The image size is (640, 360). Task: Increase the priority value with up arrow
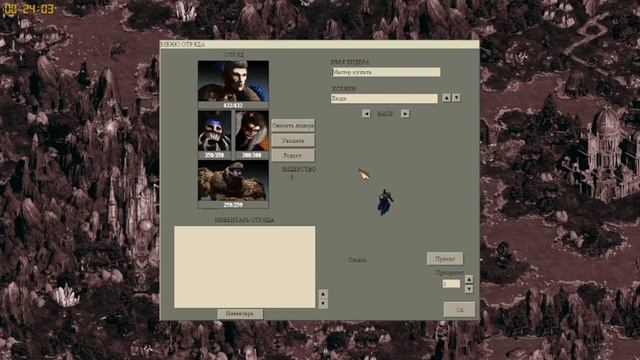point(469,279)
